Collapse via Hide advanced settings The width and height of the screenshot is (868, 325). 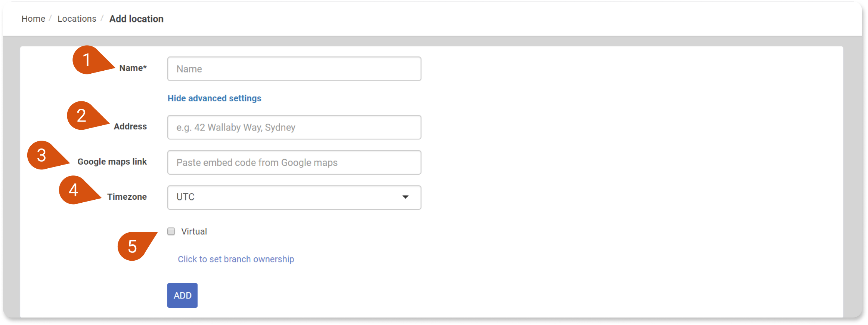point(214,98)
